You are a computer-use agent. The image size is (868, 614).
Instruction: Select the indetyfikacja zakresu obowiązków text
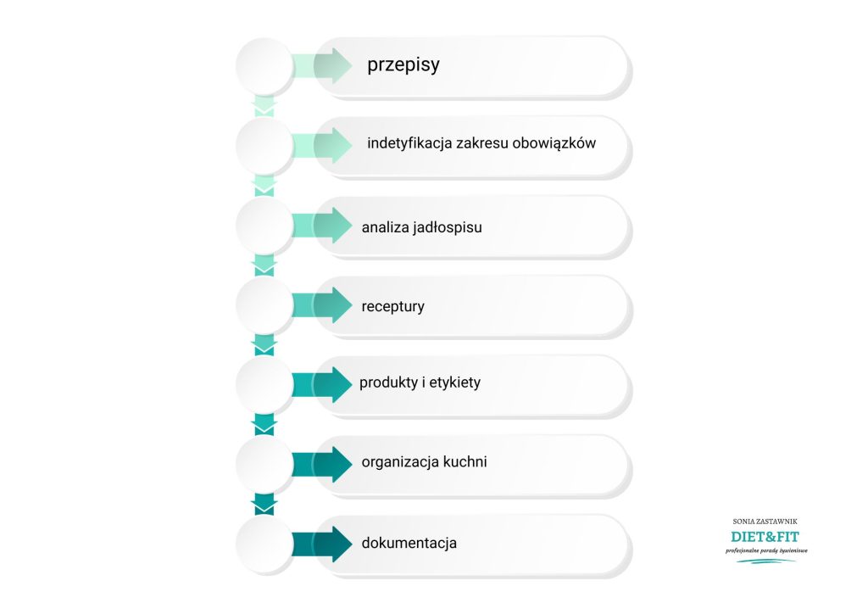(x=481, y=142)
